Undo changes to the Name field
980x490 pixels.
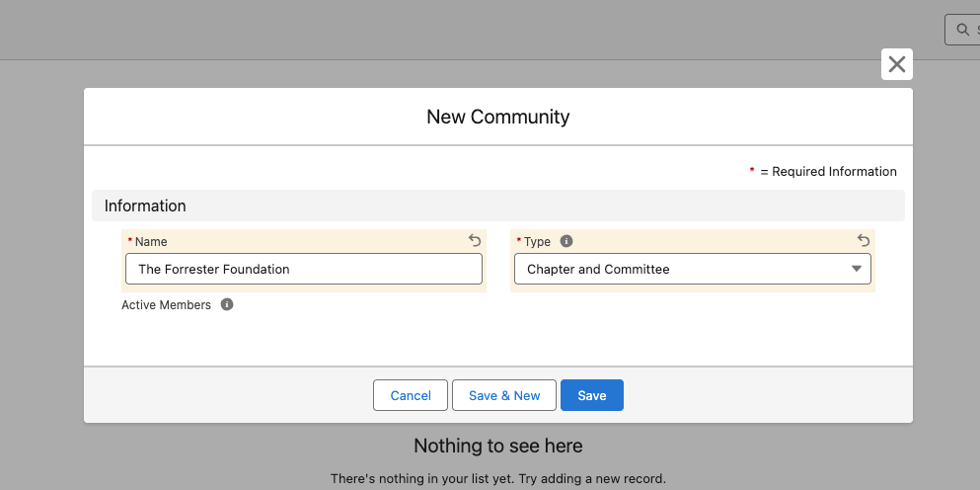coord(475,240)
